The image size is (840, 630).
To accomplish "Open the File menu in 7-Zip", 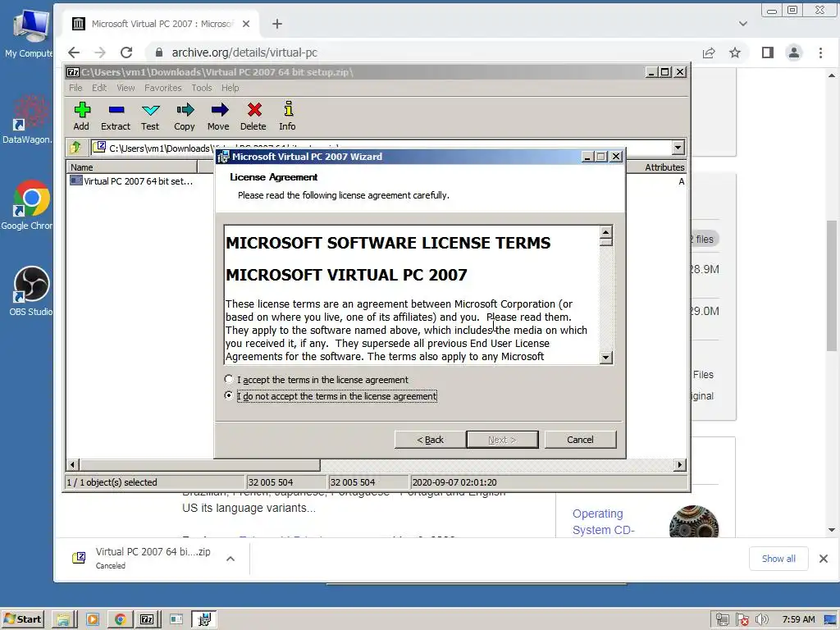I will click(x=75, y=88).
